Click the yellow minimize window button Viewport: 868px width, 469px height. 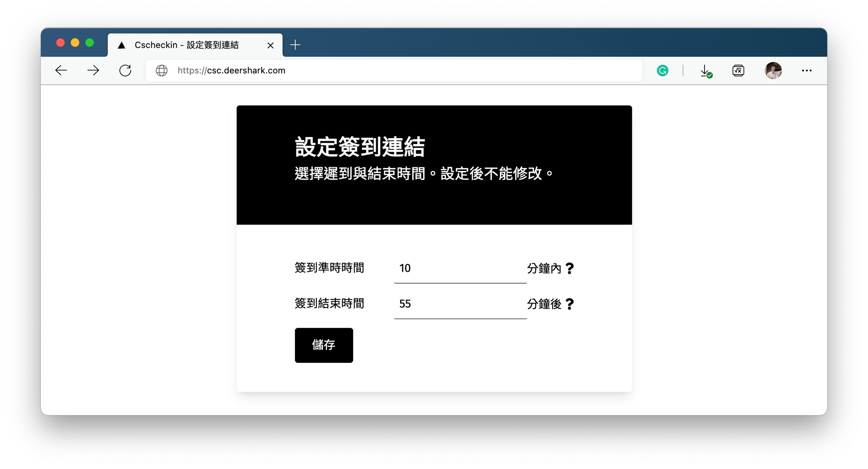[75, 43]
